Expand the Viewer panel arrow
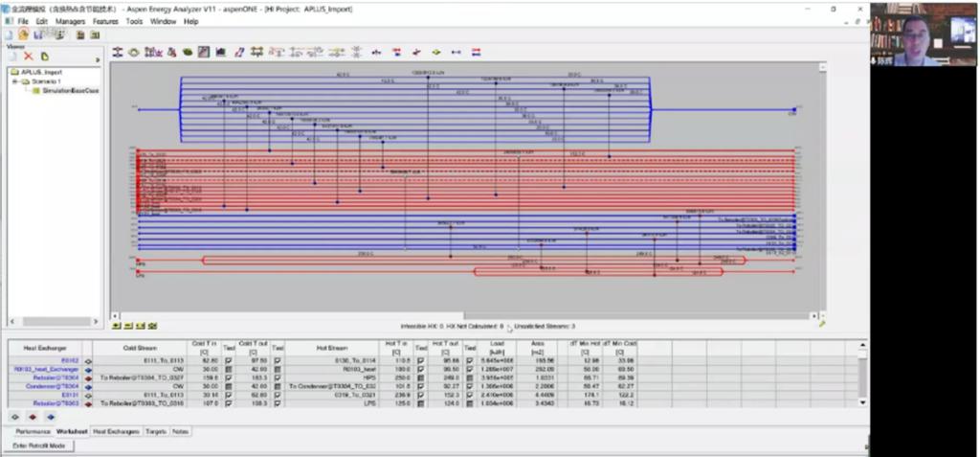The image size is (980, 457). (97, 58)
